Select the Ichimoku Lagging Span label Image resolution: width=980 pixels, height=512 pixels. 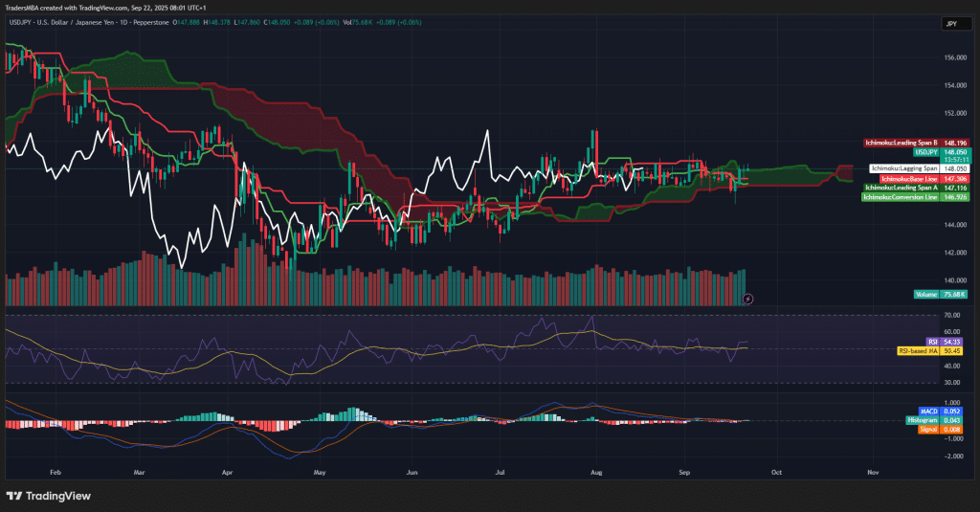tap(902, 168)
